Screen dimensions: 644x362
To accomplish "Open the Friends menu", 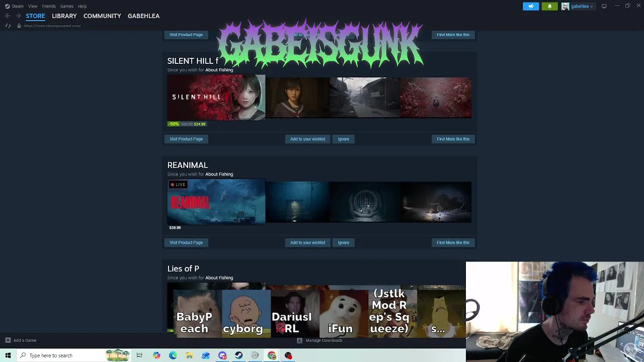I will click(x=49, y=6).
